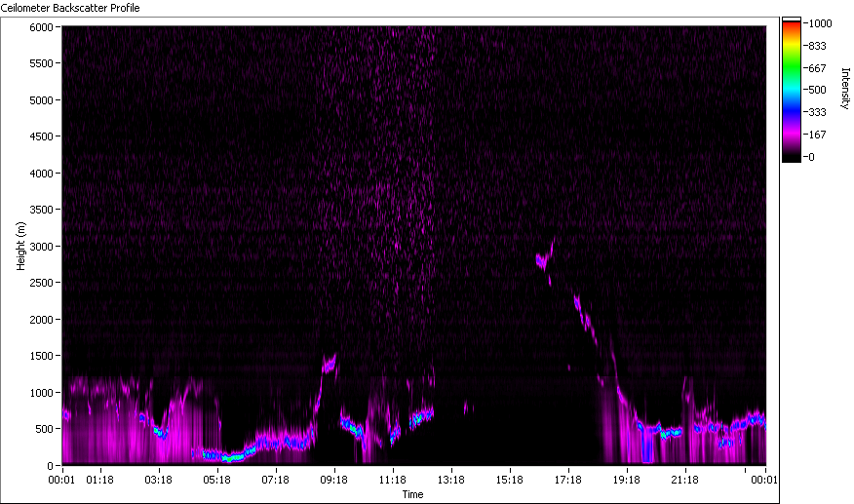Viewport: 854px width, 504px height.
Task: Select the 3000 height axis label
Action: click(x=41, y=247)
